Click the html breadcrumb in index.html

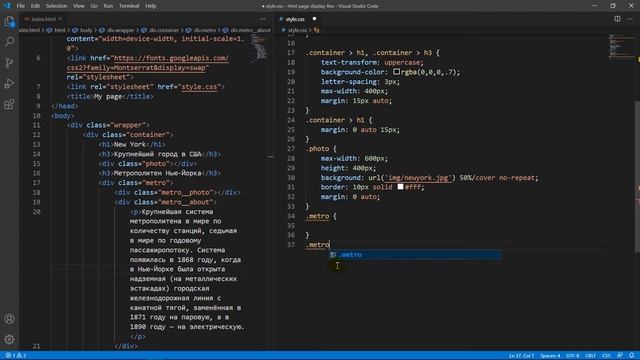60,30
